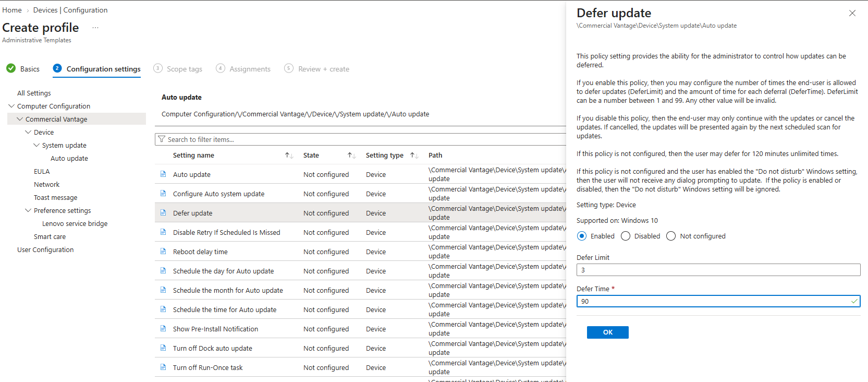Open the Schedule the day for Auto update setting
Screen dimensions: 868x382
tap(224, 271)
